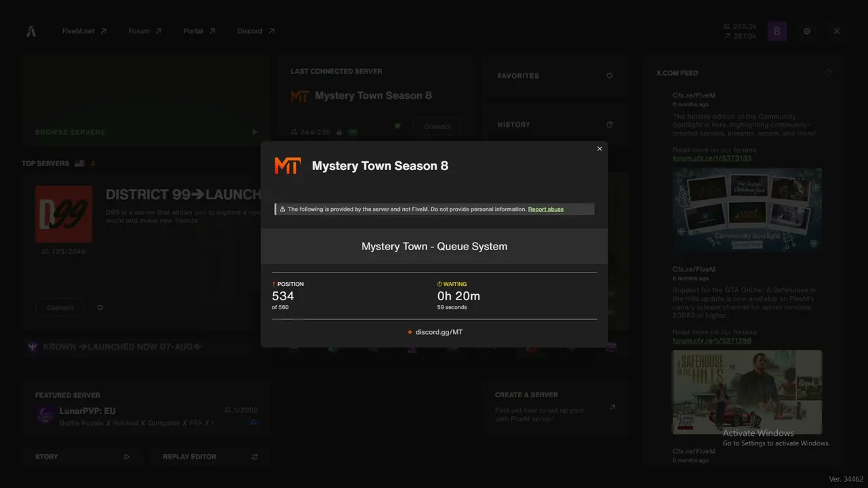The height and width of the screenshot is (488, 868).
Task: Open the Discord link in the top bar
Action: [x=256, y=31]
